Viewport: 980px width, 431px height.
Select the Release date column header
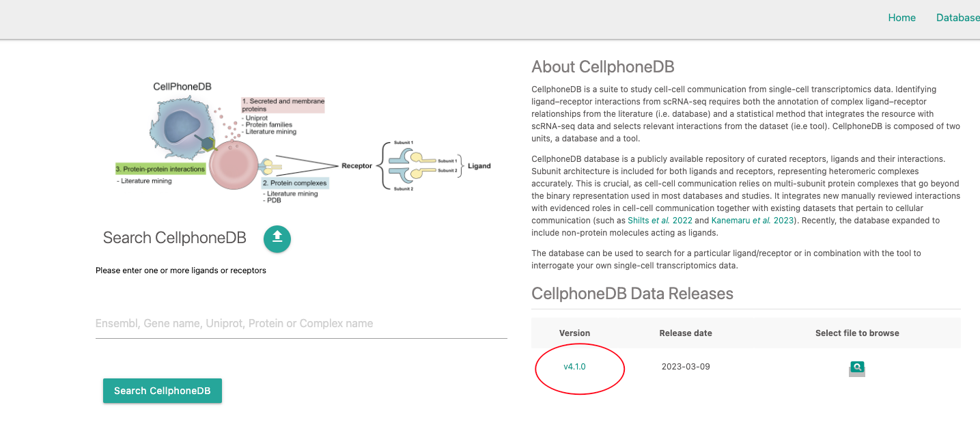tap(686, 333)
